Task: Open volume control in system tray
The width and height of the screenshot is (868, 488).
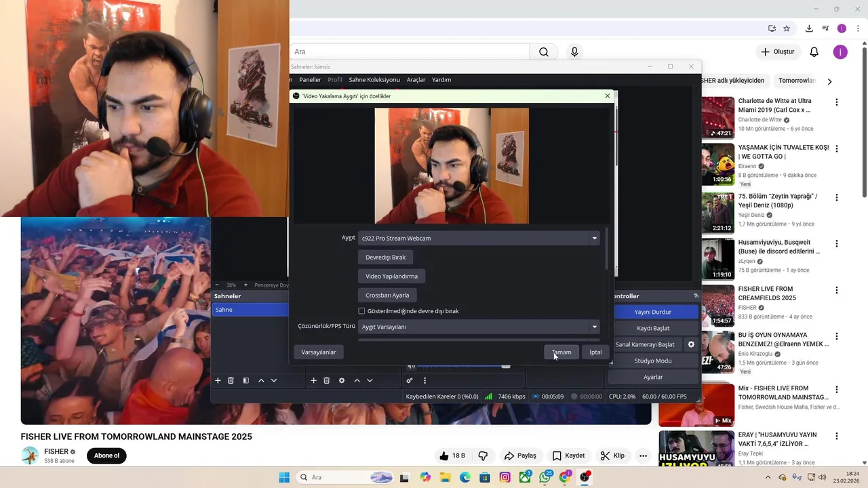Action: (x=823, y=477)
